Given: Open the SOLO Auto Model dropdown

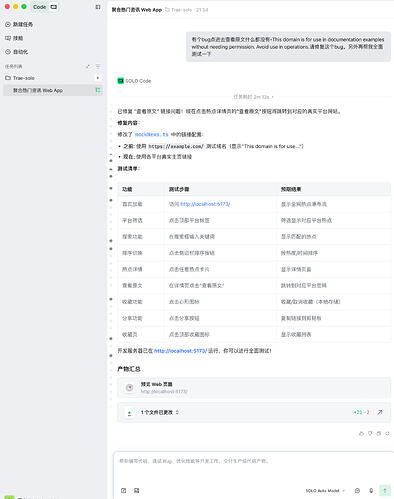Looking at the screenshot, I should (x=325, y=491).
